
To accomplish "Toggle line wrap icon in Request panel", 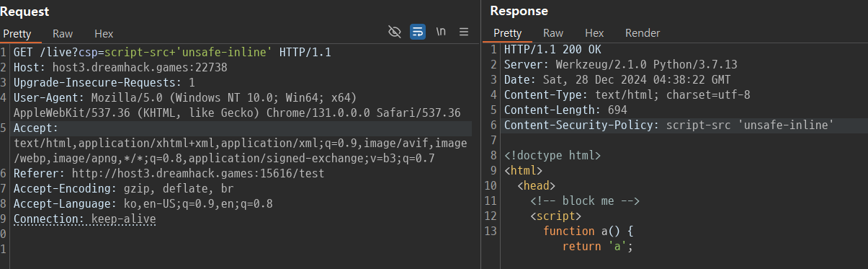I will pyautogui.click(x=417, y=32).
